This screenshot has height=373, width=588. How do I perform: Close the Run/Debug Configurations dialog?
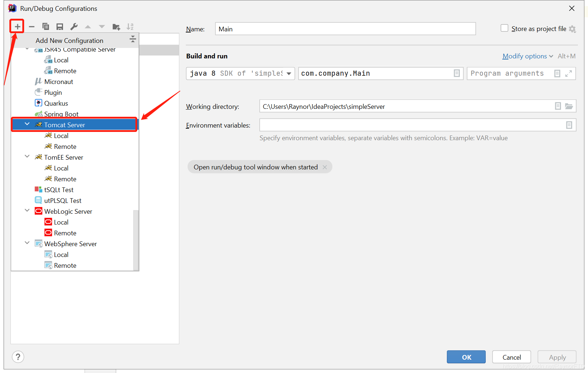572,8
